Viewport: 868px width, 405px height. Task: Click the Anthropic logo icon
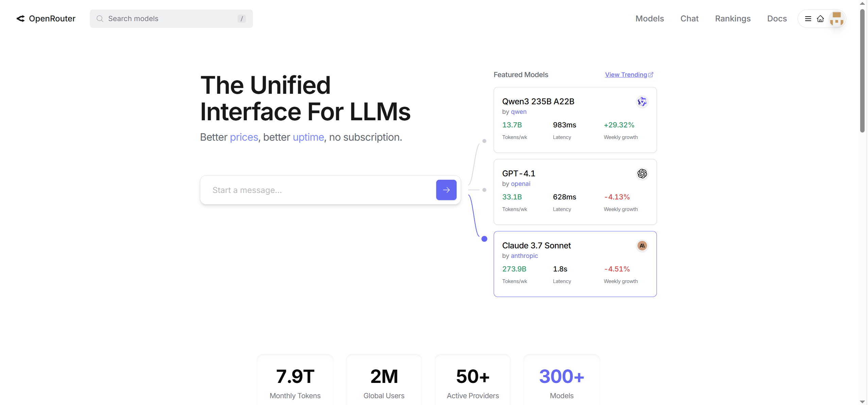click(642, 246)
